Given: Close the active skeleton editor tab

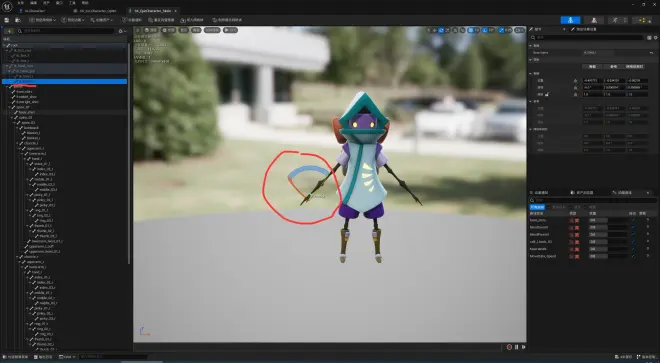Looking at the screenshot, I should tap(176, 11).
